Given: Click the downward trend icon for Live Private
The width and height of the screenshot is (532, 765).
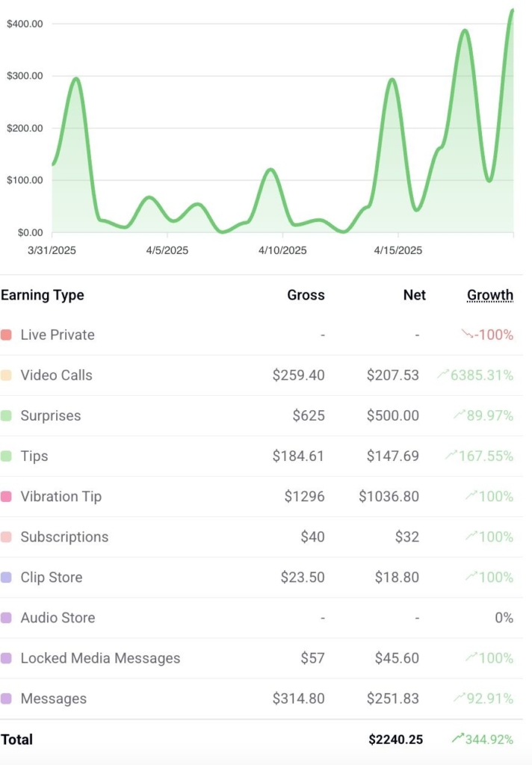Looking at the screenshot, I should click(x=468, y=335).
